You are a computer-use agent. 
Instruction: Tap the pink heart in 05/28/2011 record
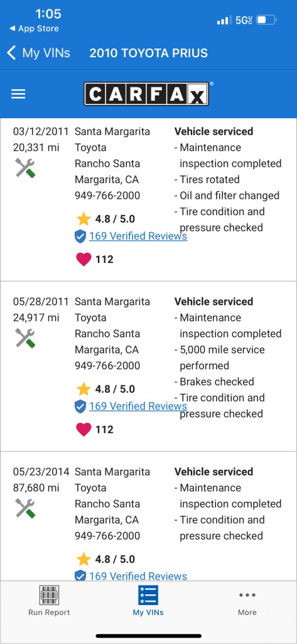[x=84, y=429]
